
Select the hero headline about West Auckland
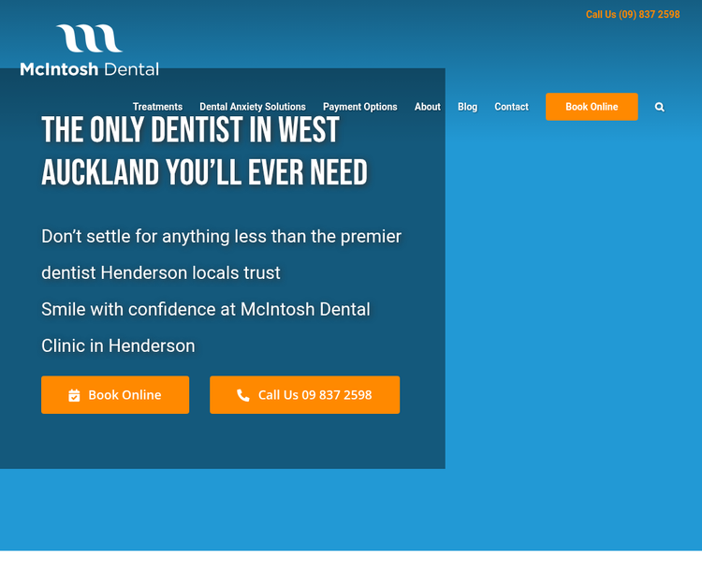pos(205,151)
